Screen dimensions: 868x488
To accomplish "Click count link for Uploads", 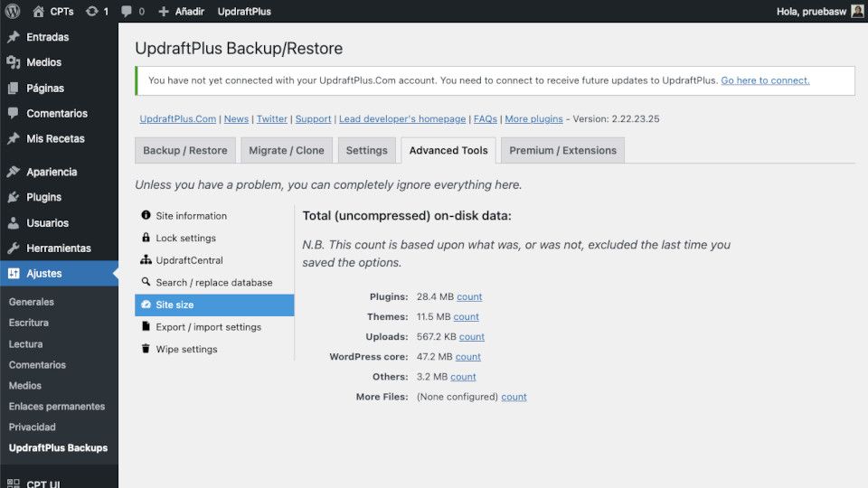I will click(x=472, y=336).
